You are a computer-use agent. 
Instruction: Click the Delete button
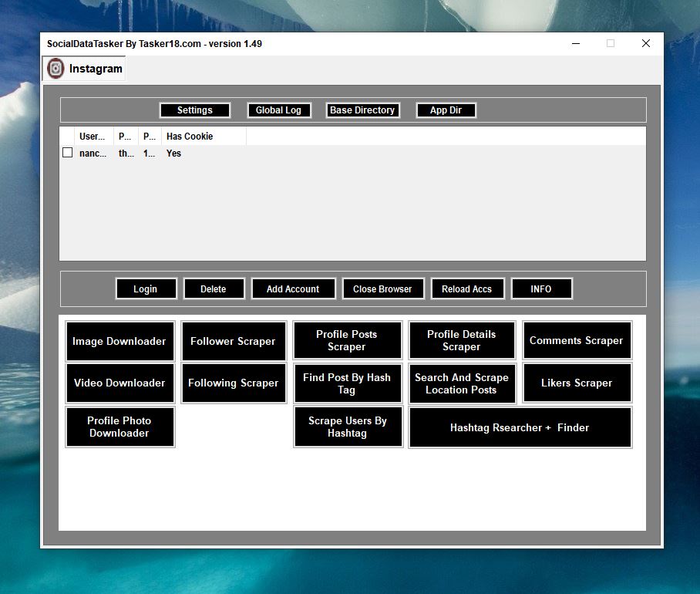click(214, 289)
